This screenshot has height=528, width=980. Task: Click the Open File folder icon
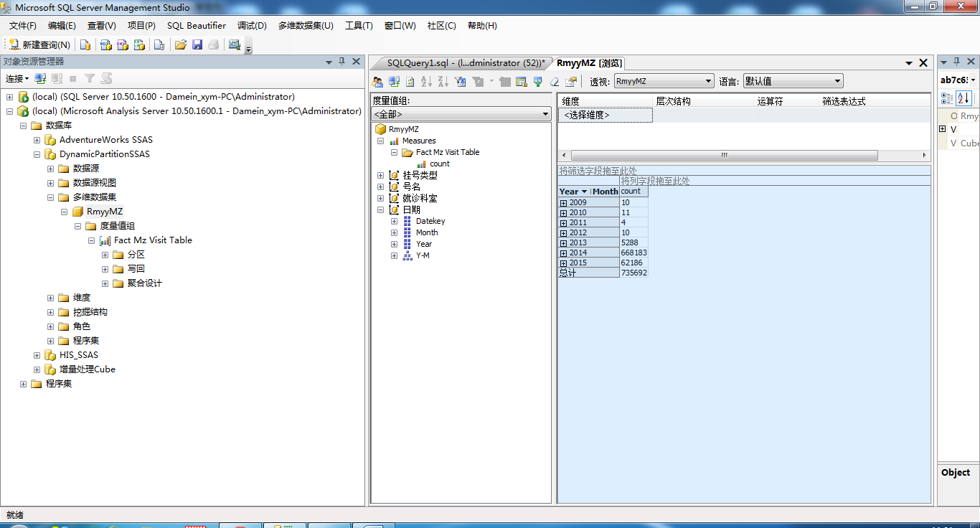(181, 44)
